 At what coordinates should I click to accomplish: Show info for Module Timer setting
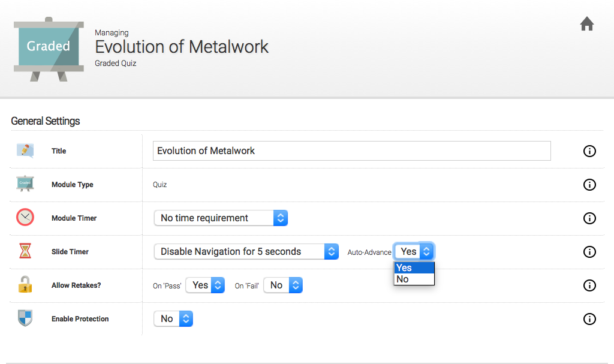(x=589, y=218)
